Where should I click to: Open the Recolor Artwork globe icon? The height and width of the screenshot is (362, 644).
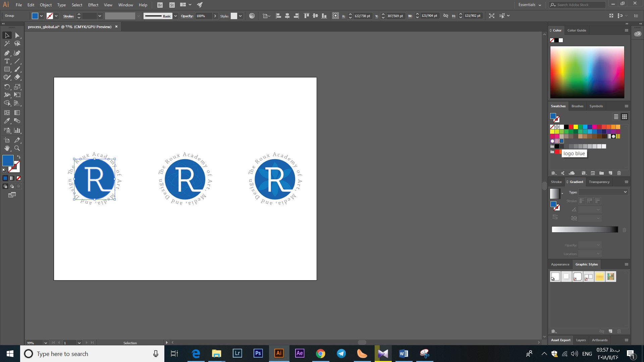coord(252,16)
